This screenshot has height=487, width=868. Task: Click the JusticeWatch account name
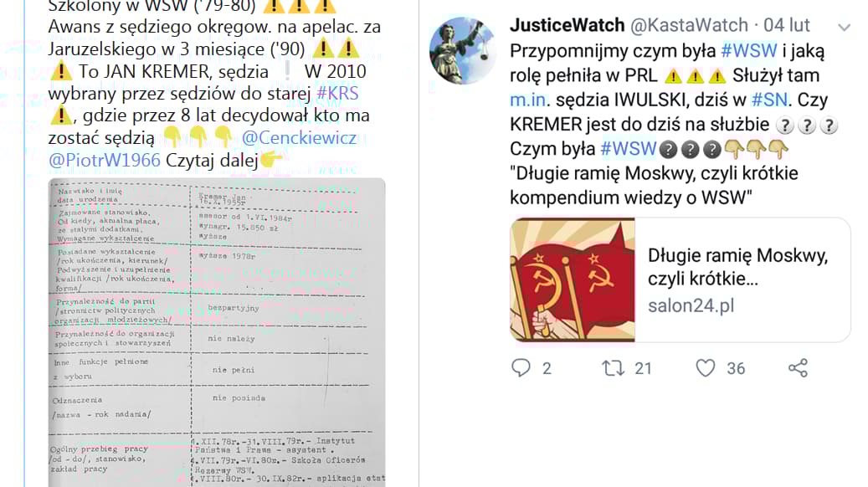click(x=567, y=25)
